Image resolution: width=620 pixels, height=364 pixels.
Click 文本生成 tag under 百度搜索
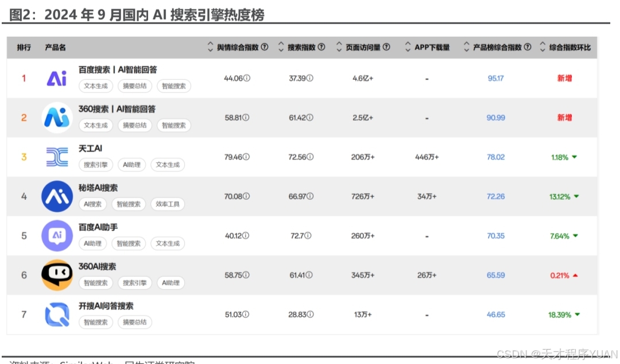[96, 86]
